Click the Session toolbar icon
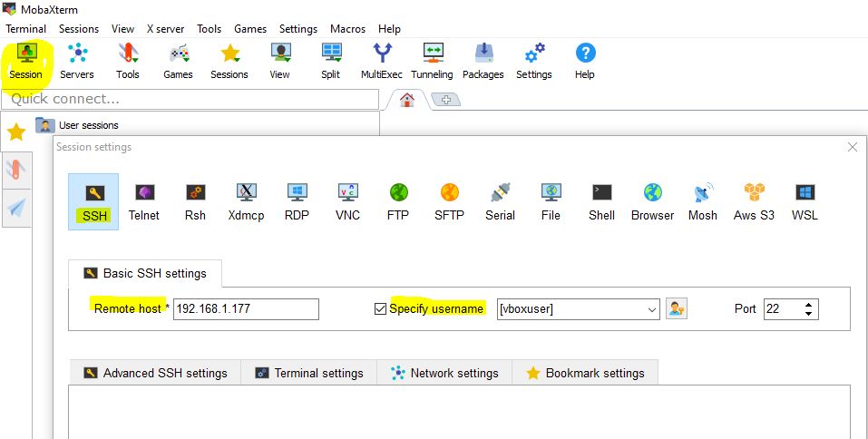This screenshot has width=868, height=439. (x=25, y=60)
